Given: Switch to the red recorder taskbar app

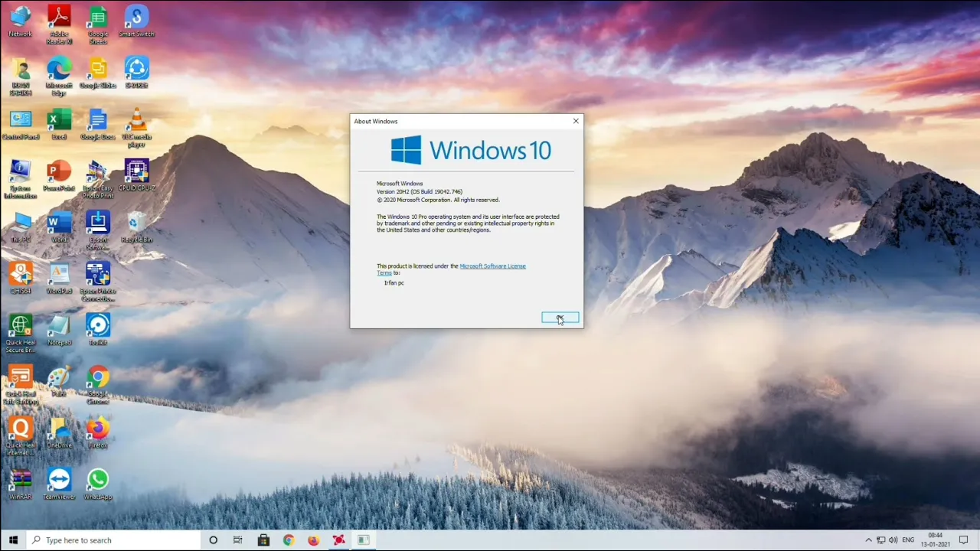Looking at the screenshot, I should click(x=338, y=540).
